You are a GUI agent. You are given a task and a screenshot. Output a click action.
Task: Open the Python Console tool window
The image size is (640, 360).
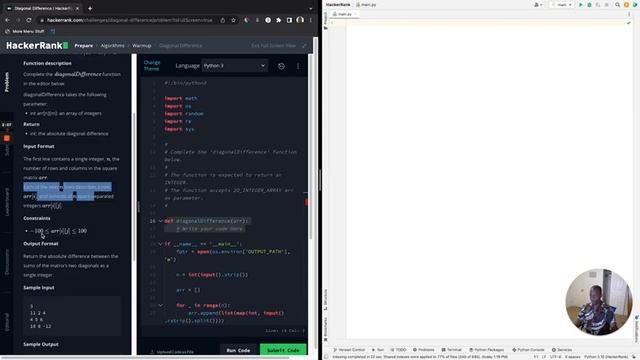tap(528, 350)
